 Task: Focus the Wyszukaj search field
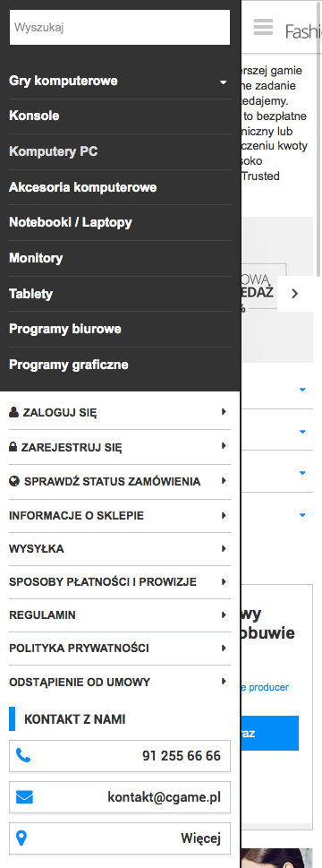click(x=120, y=27)
